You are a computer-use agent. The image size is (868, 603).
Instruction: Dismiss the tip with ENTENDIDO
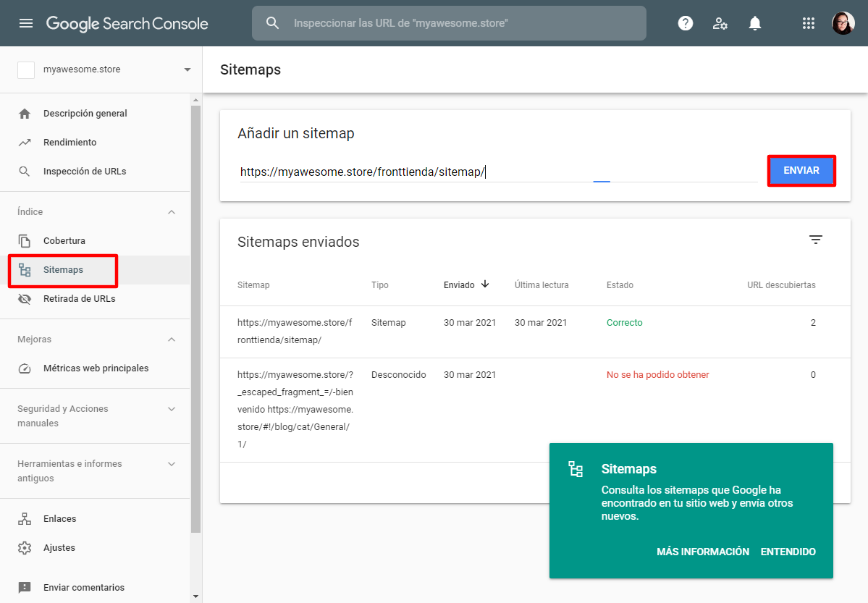[x=788, y=552]
